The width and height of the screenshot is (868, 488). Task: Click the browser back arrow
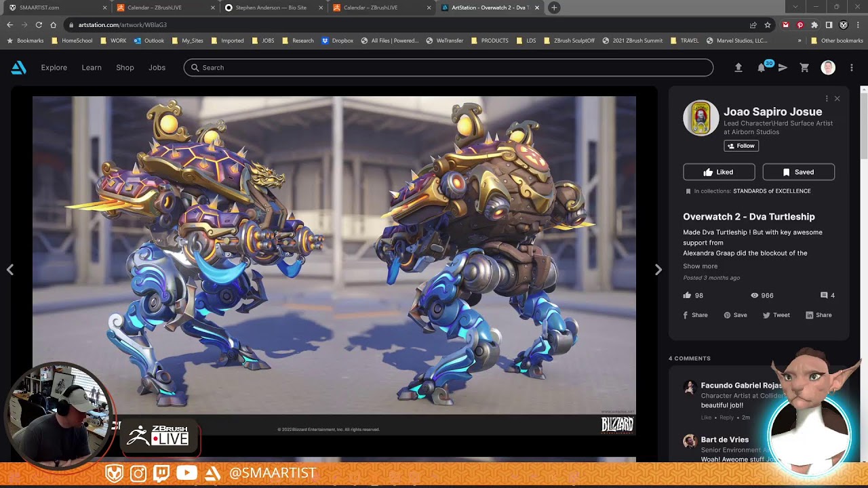pyautogui.click(x=9, y=25)
